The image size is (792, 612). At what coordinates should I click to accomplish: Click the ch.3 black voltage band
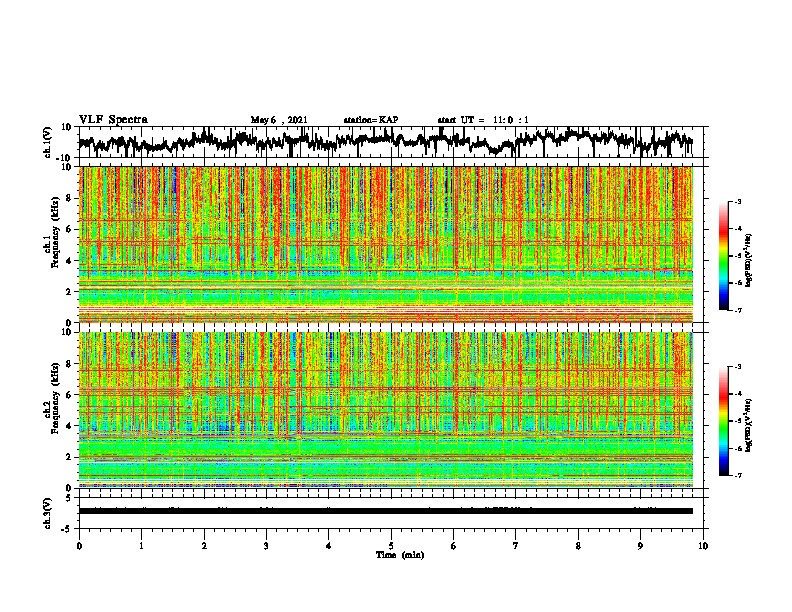point(386,511)
